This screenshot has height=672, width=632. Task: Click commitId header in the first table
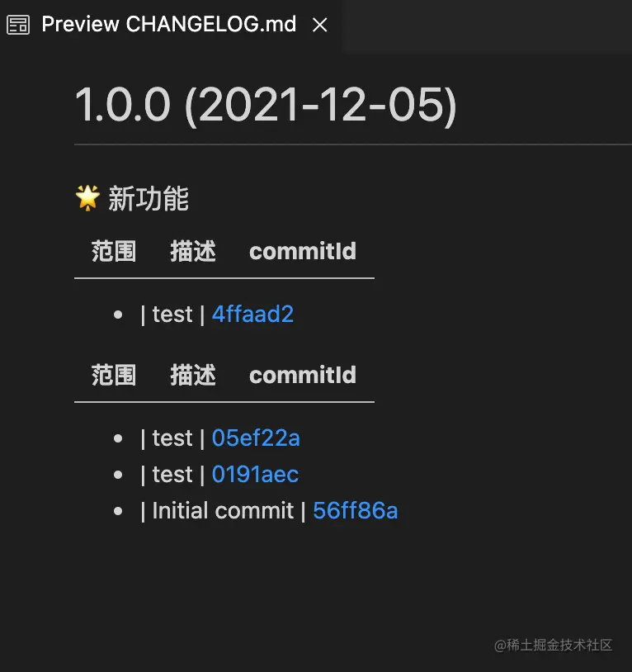point(303,251)
